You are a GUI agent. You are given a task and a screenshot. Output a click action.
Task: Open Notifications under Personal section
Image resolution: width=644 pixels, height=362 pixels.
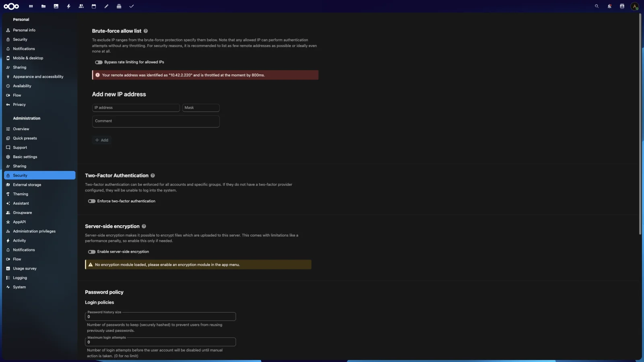tap(40, 49)
